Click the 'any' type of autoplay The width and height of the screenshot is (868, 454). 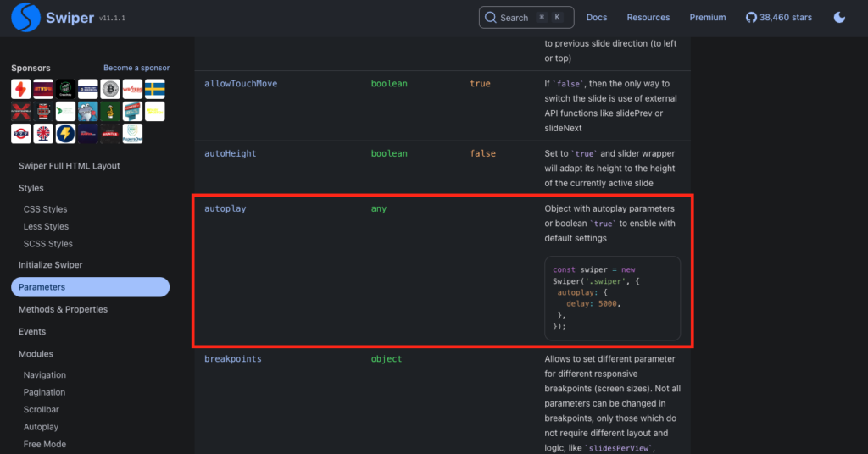(379, 208)
